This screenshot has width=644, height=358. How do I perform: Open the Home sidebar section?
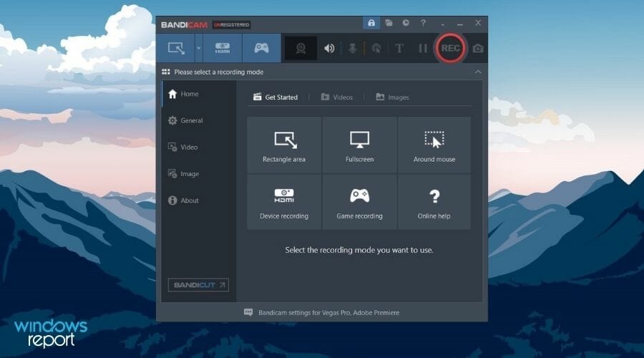coord(199,94)
